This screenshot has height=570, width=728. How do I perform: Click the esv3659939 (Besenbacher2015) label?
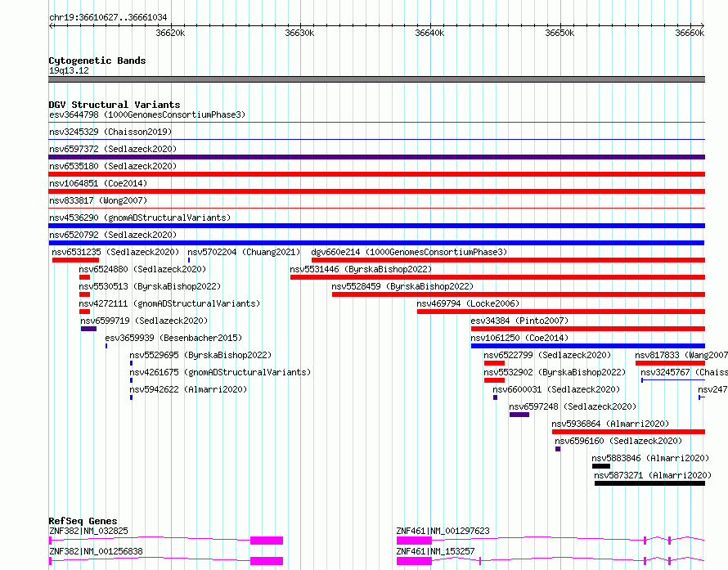[173, 338]
